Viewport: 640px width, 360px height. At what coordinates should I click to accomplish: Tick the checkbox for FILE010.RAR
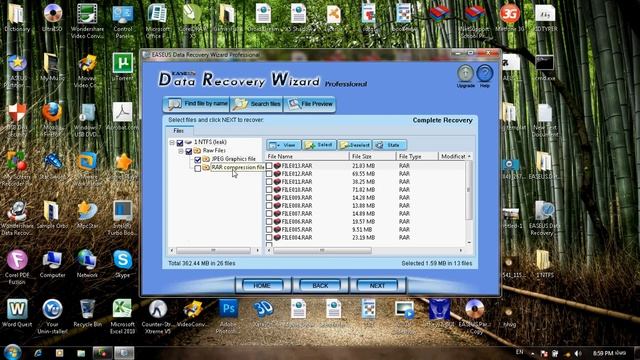[x=269, y=190]
